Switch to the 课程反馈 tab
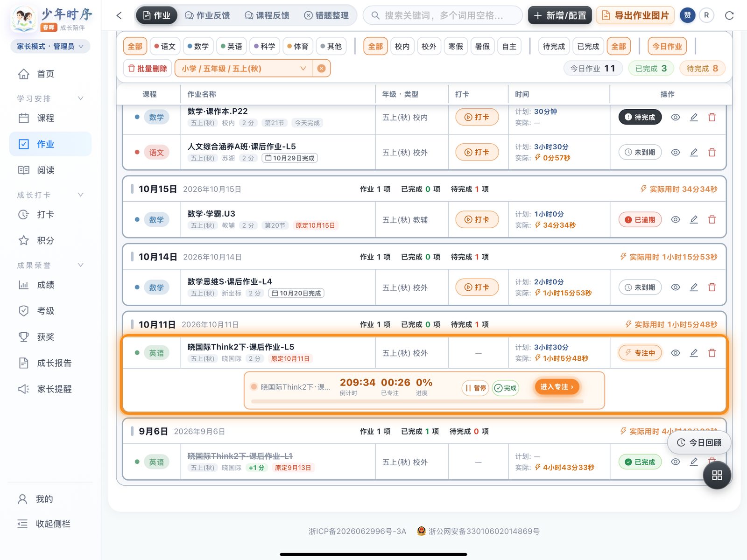The width and height of the screenshot is (747, 560). [x=267, y=15]
